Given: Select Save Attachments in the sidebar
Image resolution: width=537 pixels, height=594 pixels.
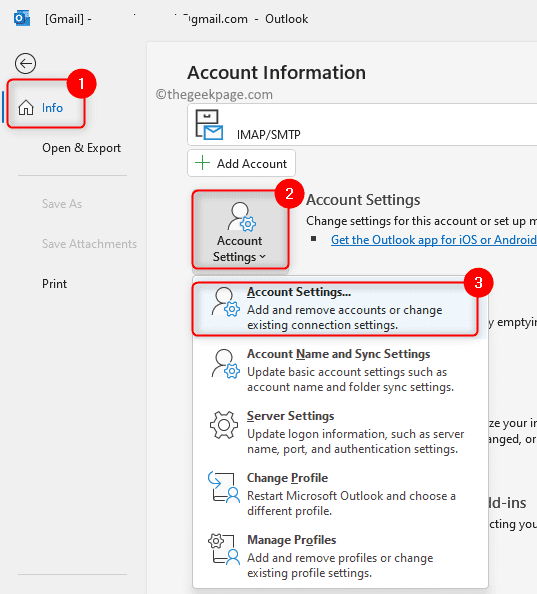Looking at the screenshot, I should tap(89, 244).
